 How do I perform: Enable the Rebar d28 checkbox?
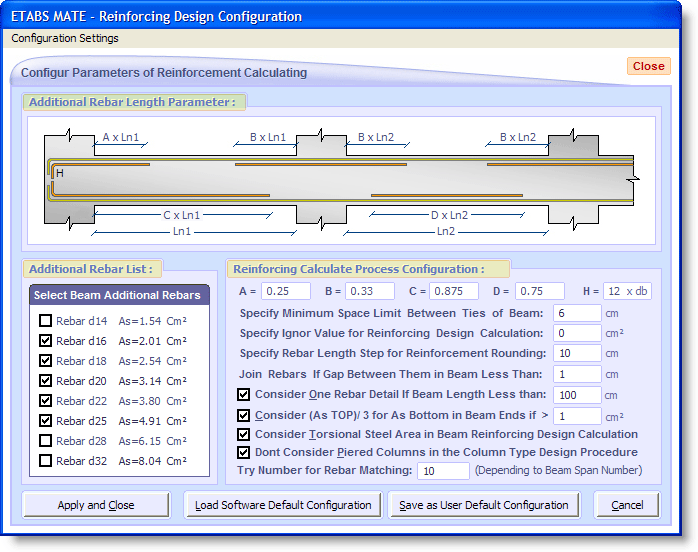[45, 441]
